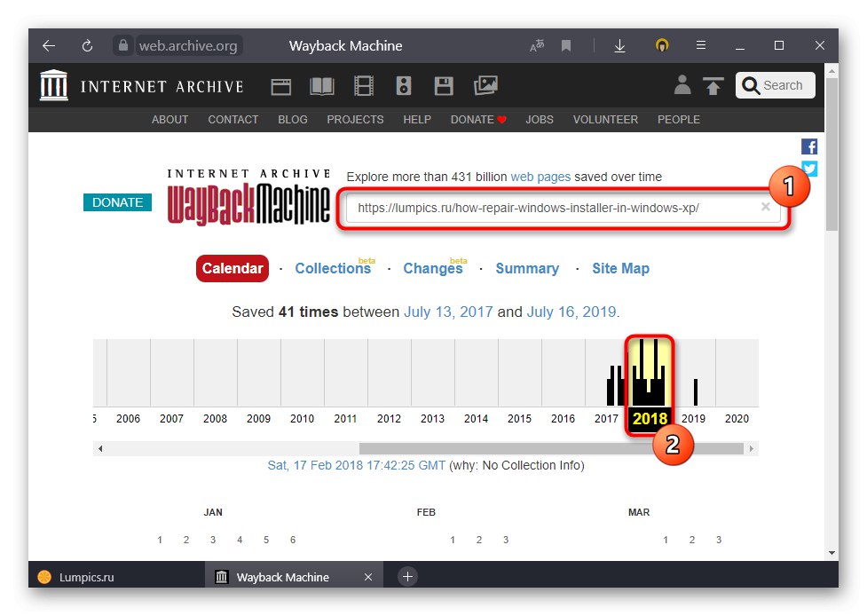Clear the URL field with the X

coord(765,207)
